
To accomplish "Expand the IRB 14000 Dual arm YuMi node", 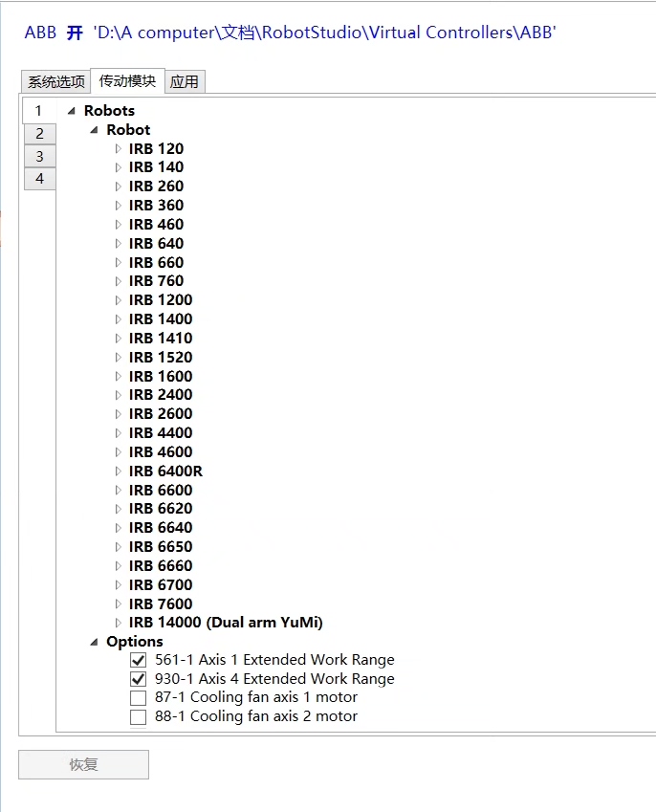I will (118, 623).
